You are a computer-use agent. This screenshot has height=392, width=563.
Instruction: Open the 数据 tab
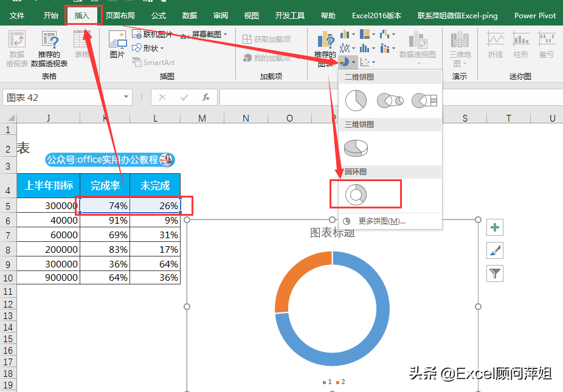[190, 15]
